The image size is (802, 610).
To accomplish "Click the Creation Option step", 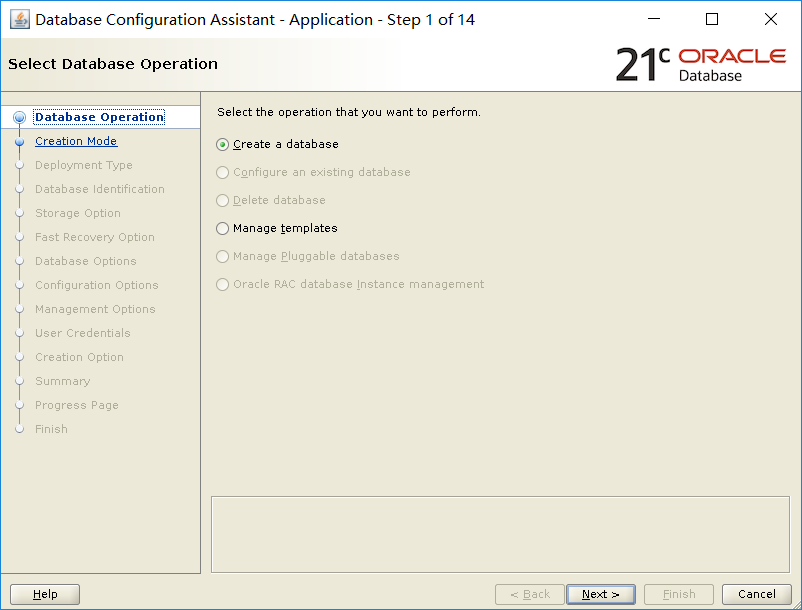I will point(79,357).
